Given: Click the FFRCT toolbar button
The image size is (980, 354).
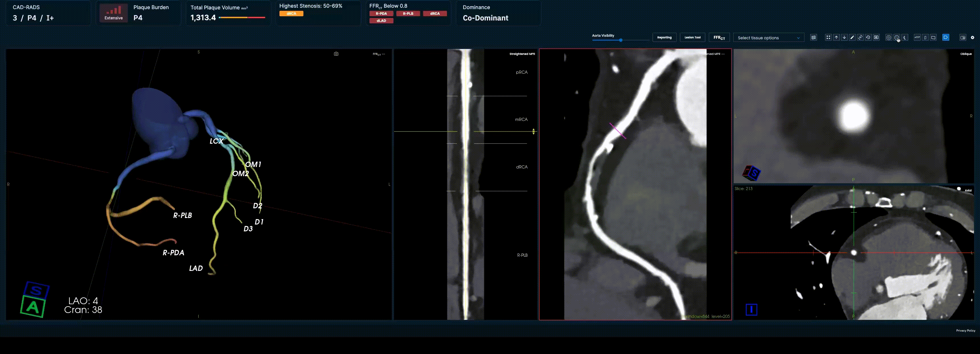Looking at the screenshot, I should pyautogui.click(x=719, y=37).
